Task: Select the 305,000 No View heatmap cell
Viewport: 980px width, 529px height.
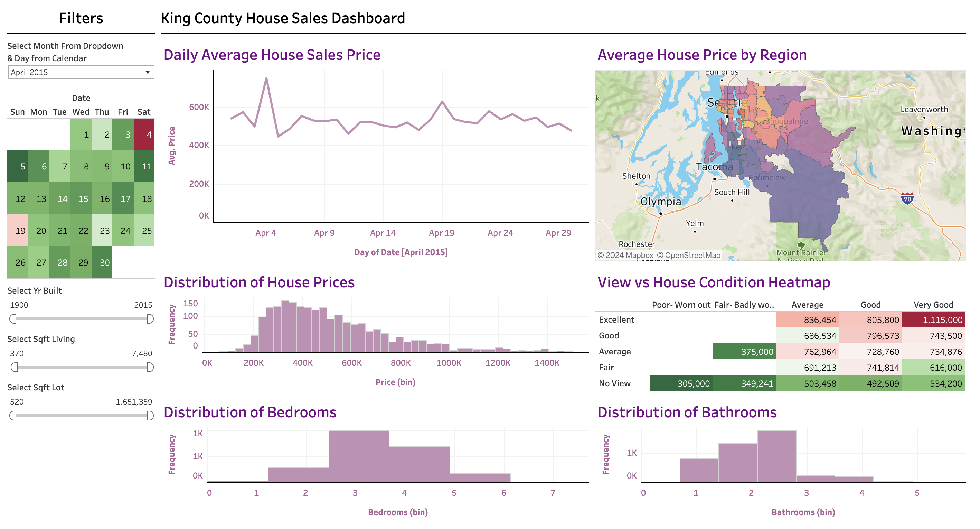Action: pos(681,383)
